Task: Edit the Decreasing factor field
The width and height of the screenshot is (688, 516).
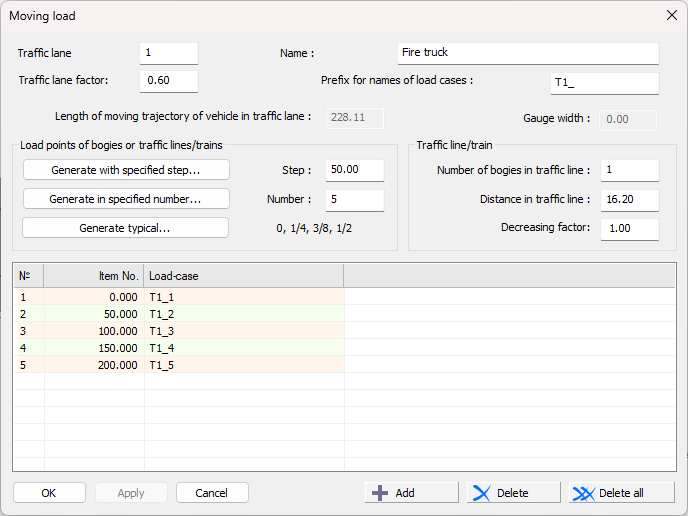Action: [629, 229]
